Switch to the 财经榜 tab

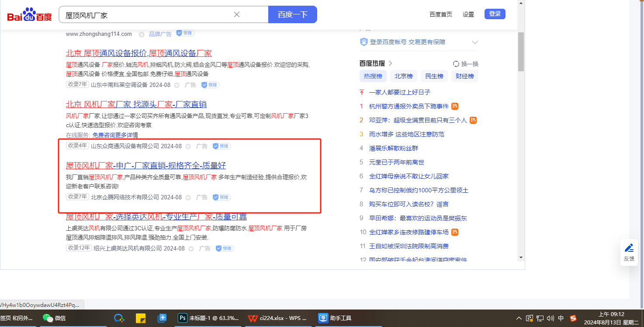tap(464, 76)
